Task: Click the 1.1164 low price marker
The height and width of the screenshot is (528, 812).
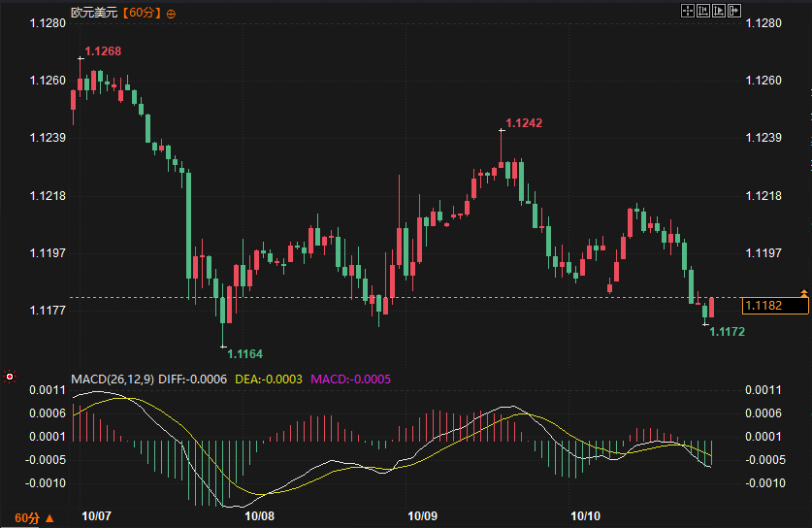Action: [x=244, y=354]
